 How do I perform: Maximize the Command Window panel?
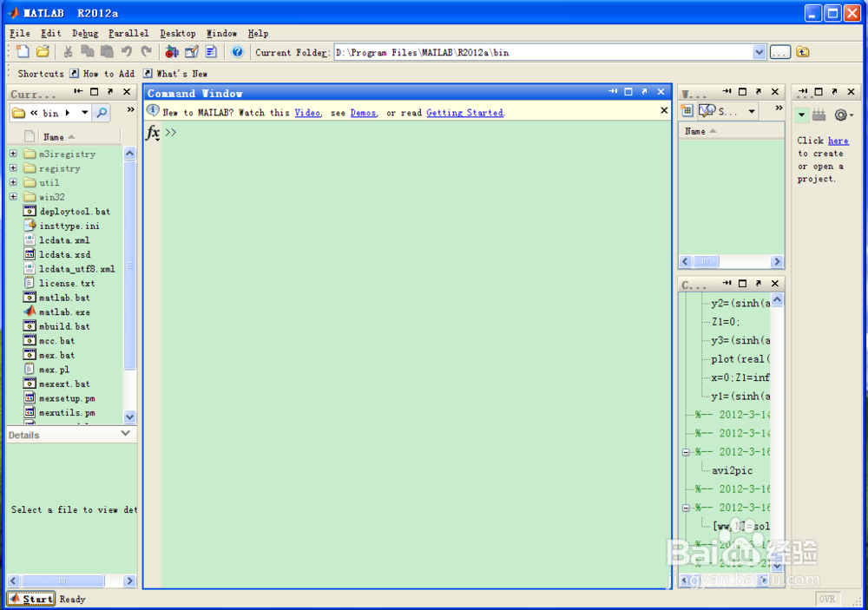tap(628, 92)
